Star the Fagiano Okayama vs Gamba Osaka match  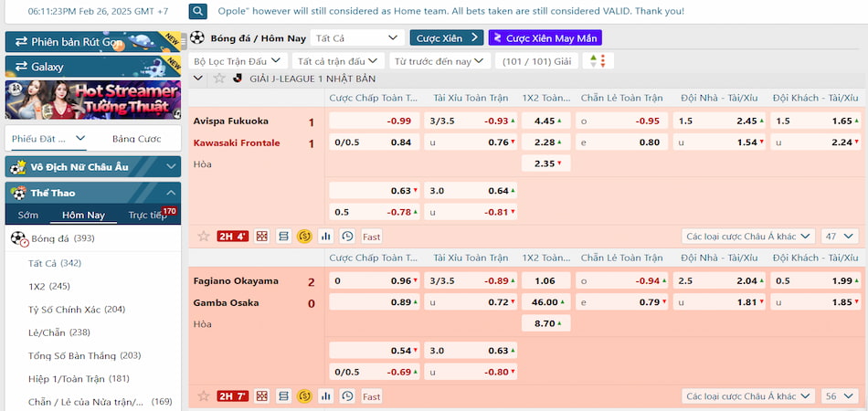click(x=203, y=396)
